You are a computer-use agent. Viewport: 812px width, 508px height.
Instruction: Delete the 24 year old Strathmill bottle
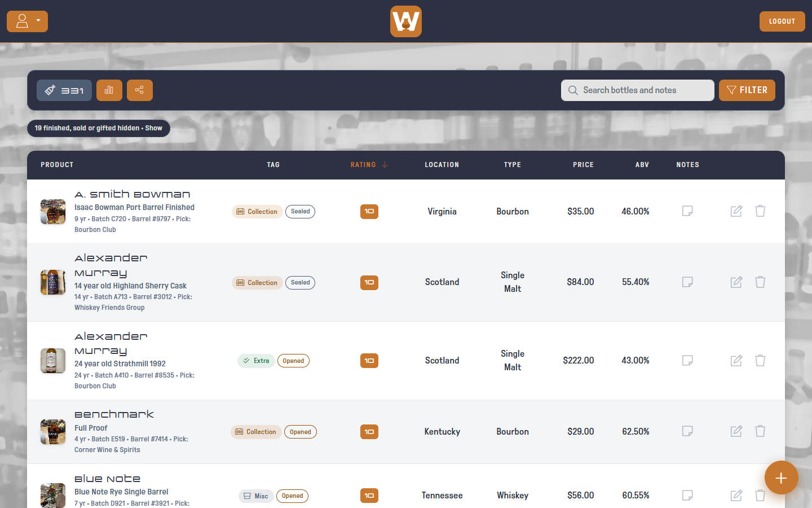click(760, 361)
